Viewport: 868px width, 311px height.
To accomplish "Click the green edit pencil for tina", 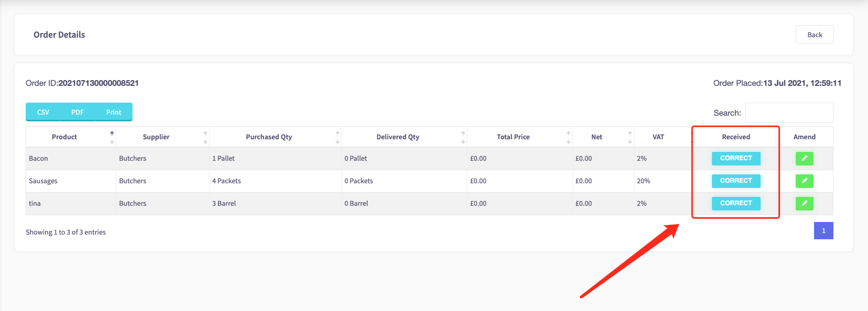I will pyautogui.click(x=804, y=203).
